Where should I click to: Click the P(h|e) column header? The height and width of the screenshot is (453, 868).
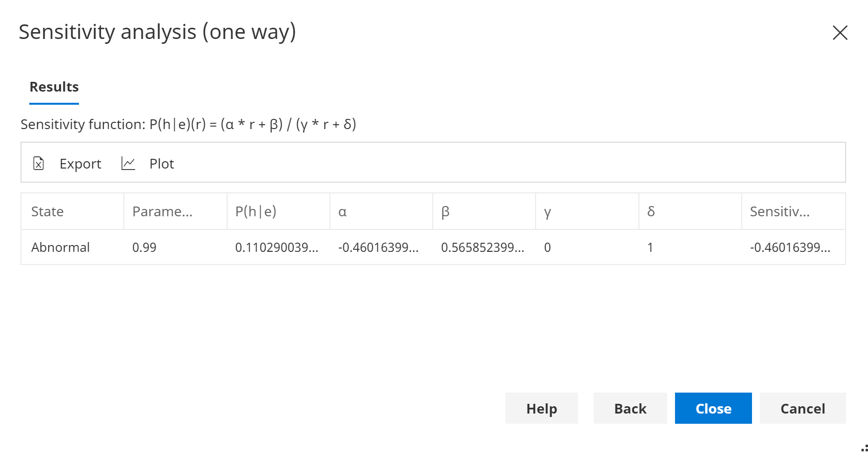(255, 211)
